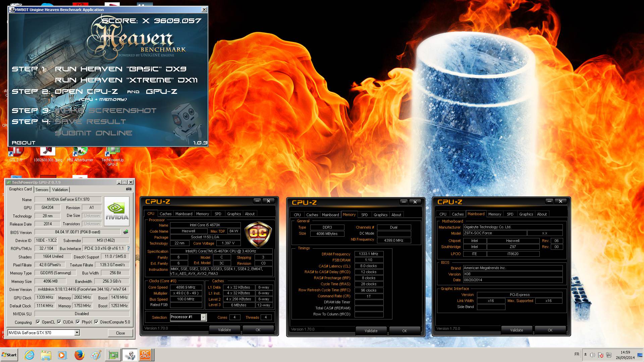Open Windows Media Player from the taskbar
644x362 pixels.
[x=62, y=355]
